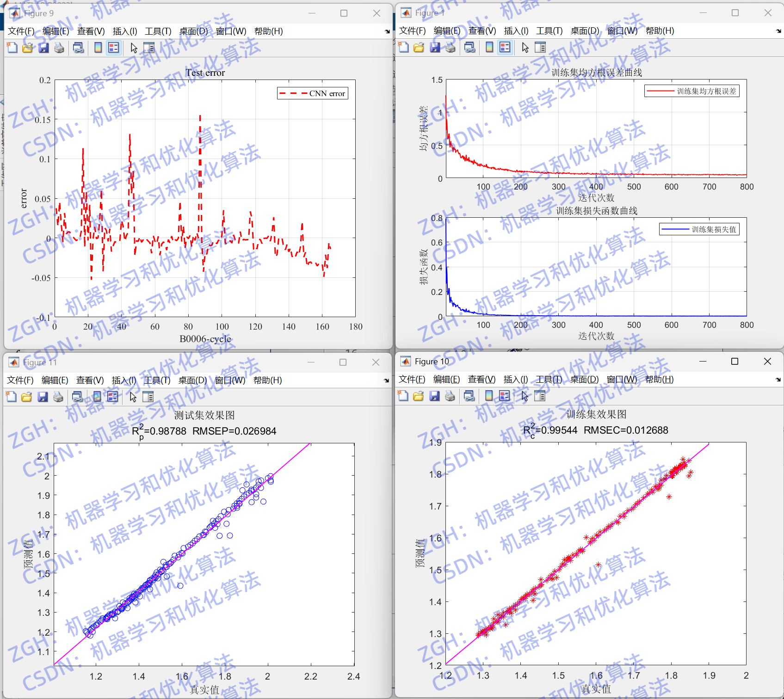The width and height of the screenshot is (784, 699).
Task: Toggle Insert Legend in Figure 10
Action: 504,396
